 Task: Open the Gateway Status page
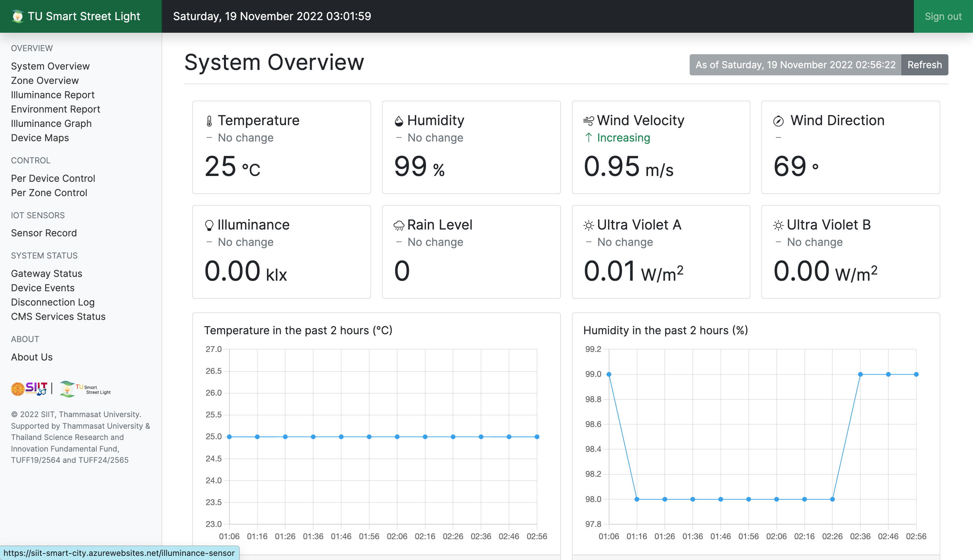click(46, 274)
